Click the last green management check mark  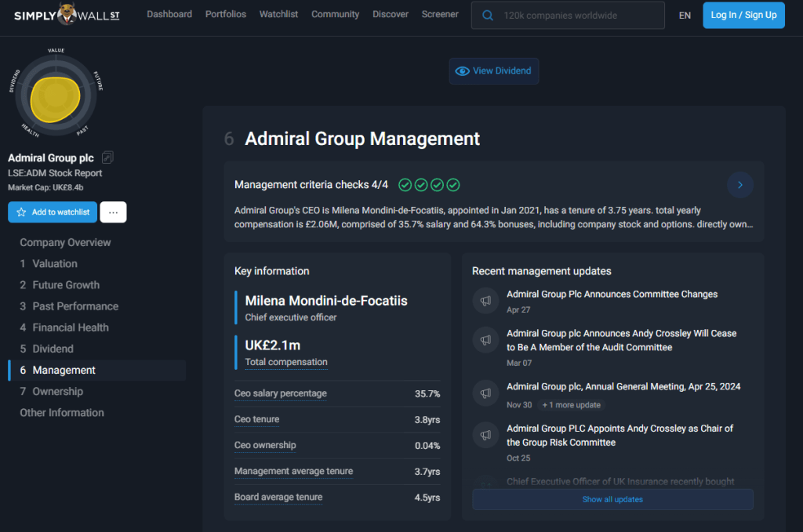pos(453,185)
